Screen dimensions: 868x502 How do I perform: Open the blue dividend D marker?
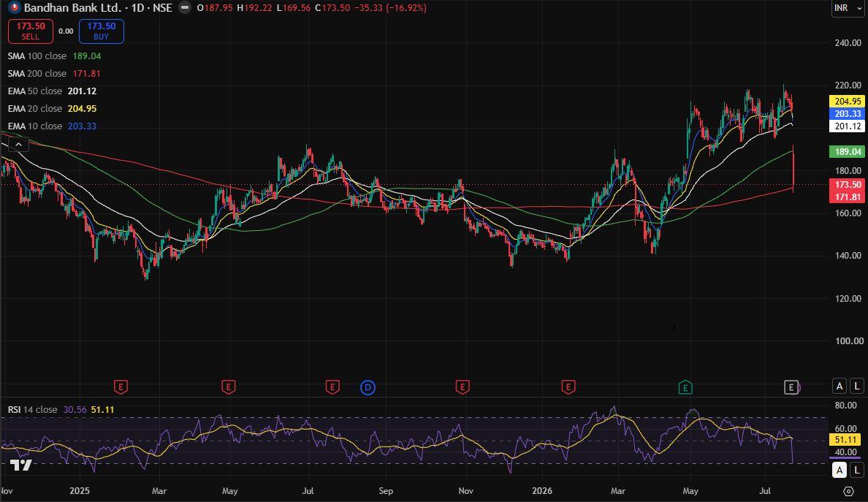pyautogui.click(x=368, y=387)
